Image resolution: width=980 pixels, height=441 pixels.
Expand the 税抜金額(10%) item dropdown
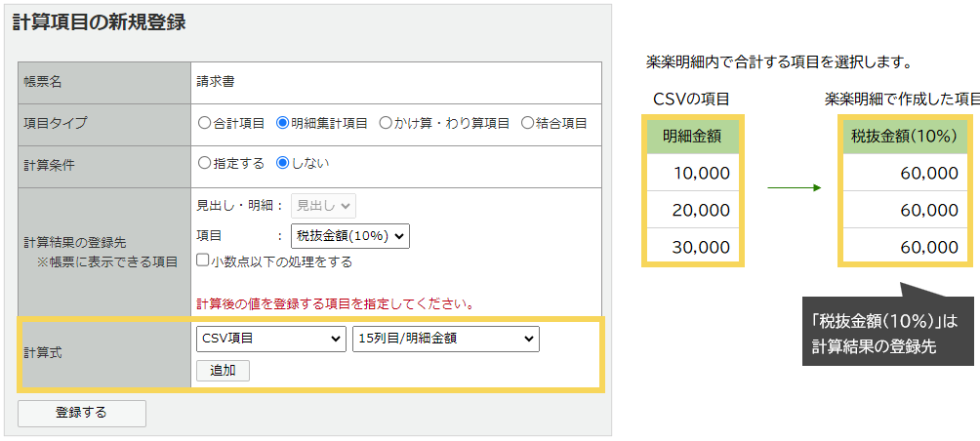click(349, 235)
